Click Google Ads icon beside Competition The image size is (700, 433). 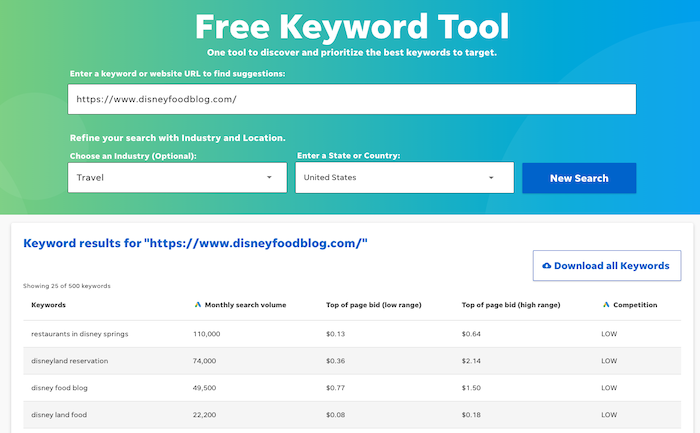[x=606, y=305]
